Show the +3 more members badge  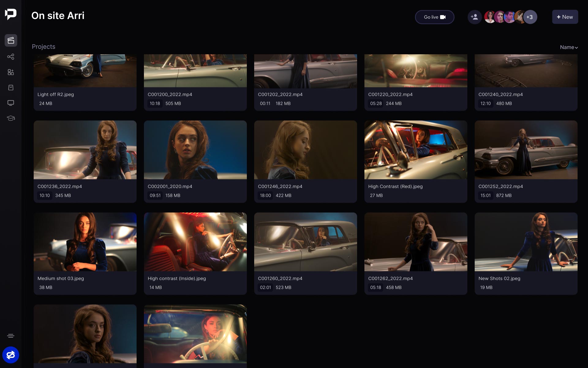click(530, 17)
